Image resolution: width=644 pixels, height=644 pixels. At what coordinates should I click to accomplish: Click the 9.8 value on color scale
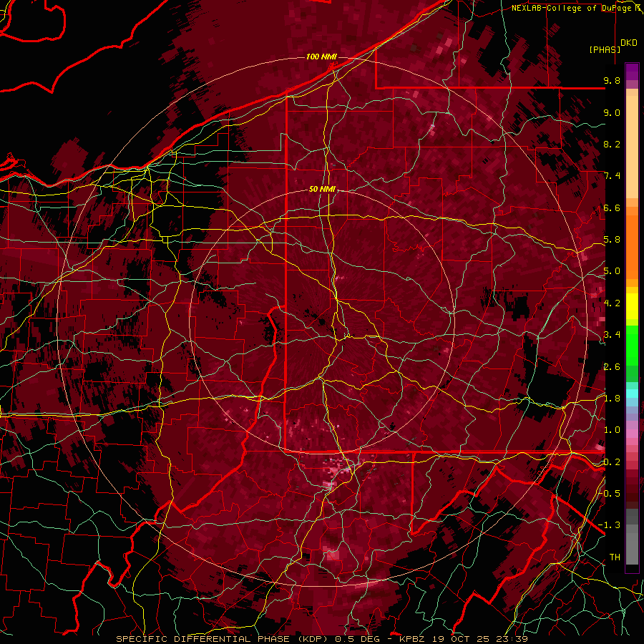point(612,81)
